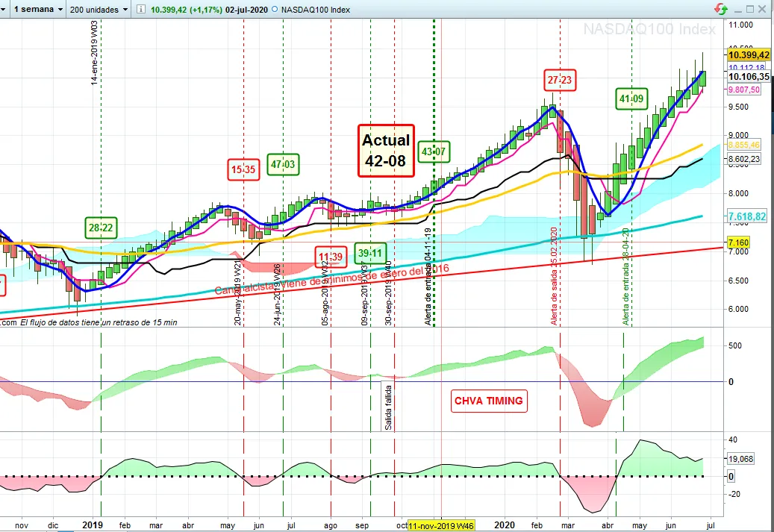
Task: Select the green "43-07" annotation box
Action: pos(434,152)
